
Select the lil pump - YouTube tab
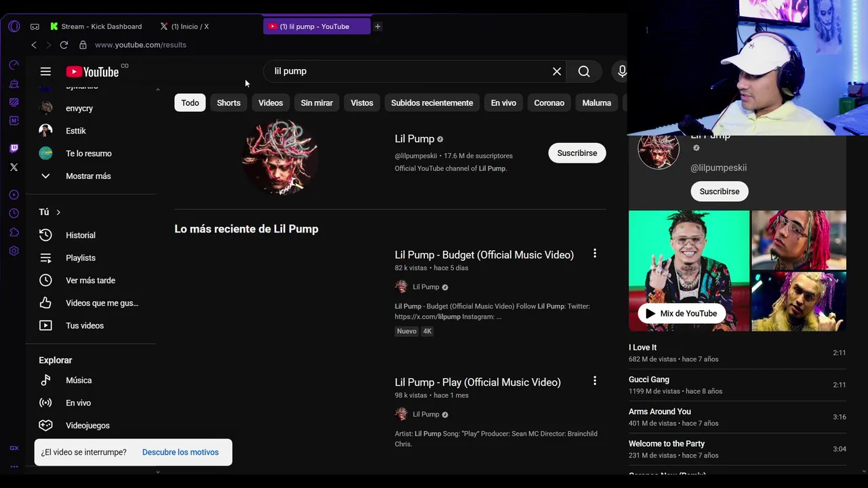(x=316, y=26)
